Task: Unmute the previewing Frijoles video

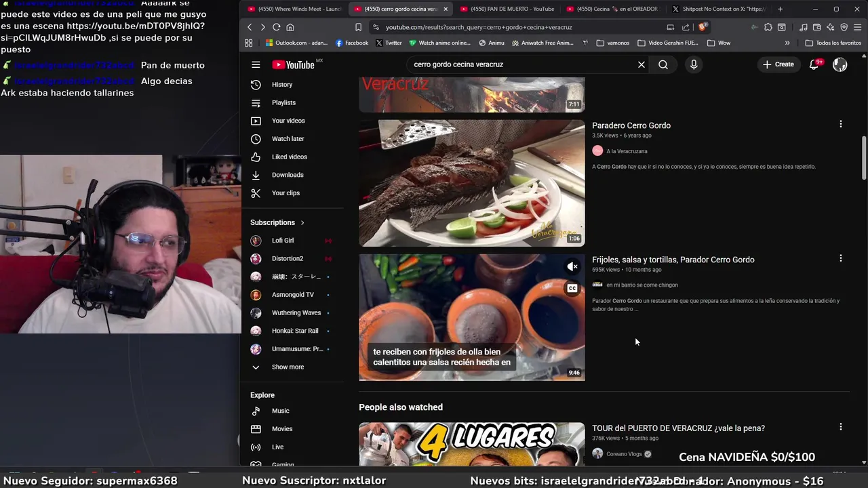Action: tap(572, 267)
